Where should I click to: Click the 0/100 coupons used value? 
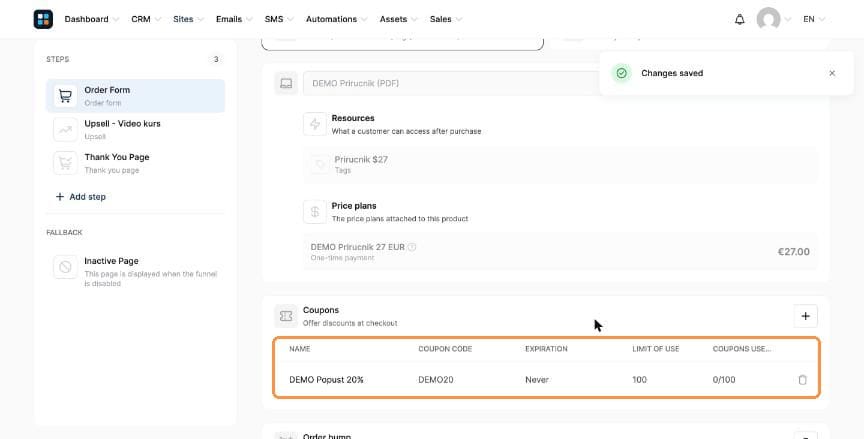(723, 380)
